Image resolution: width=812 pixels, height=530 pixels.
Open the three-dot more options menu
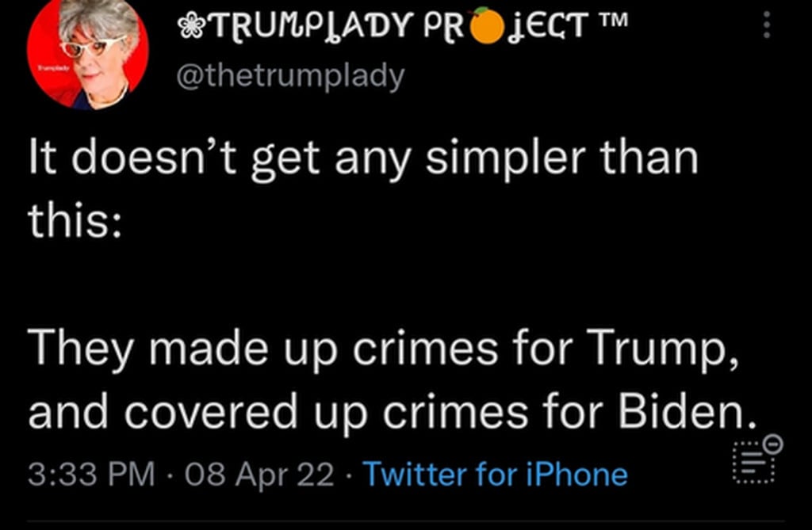[765, 27]
